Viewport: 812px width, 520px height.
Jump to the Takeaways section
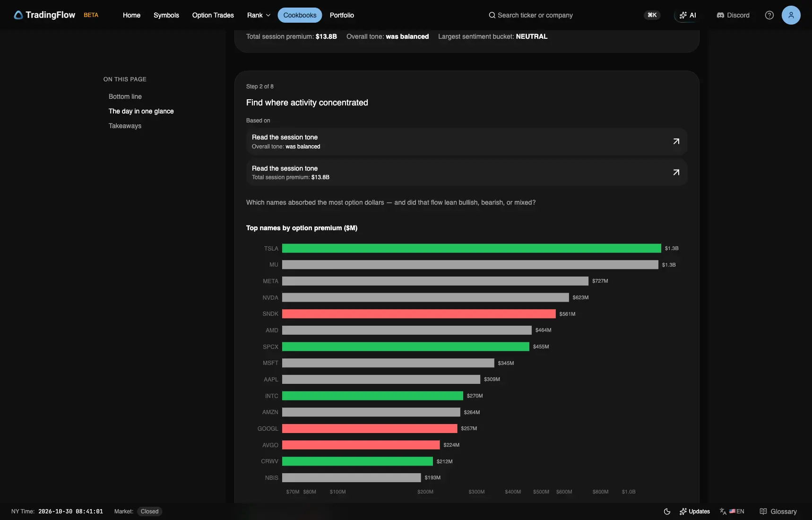point(125,126)
